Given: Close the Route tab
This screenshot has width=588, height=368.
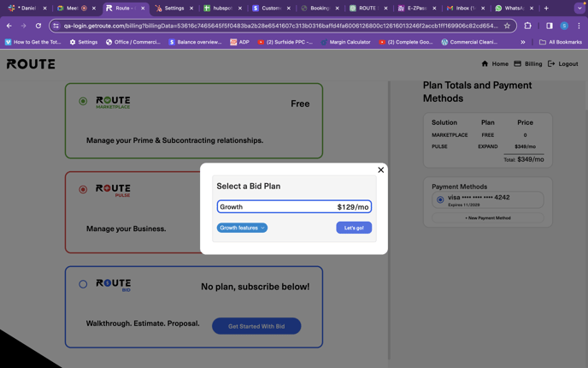Looking at the screenshot, I should (143, 8).
